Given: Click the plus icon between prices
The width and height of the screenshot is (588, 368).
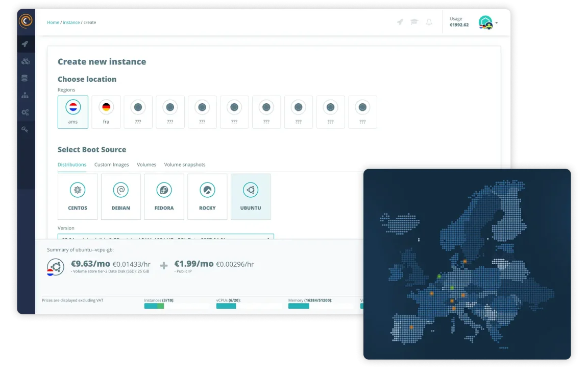Looking at the screenshot, I should pyautogui.click(x=164, y=266).
